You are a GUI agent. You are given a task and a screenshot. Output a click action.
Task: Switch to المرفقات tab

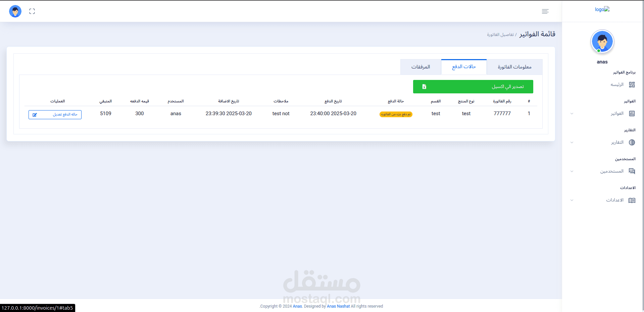421,67
